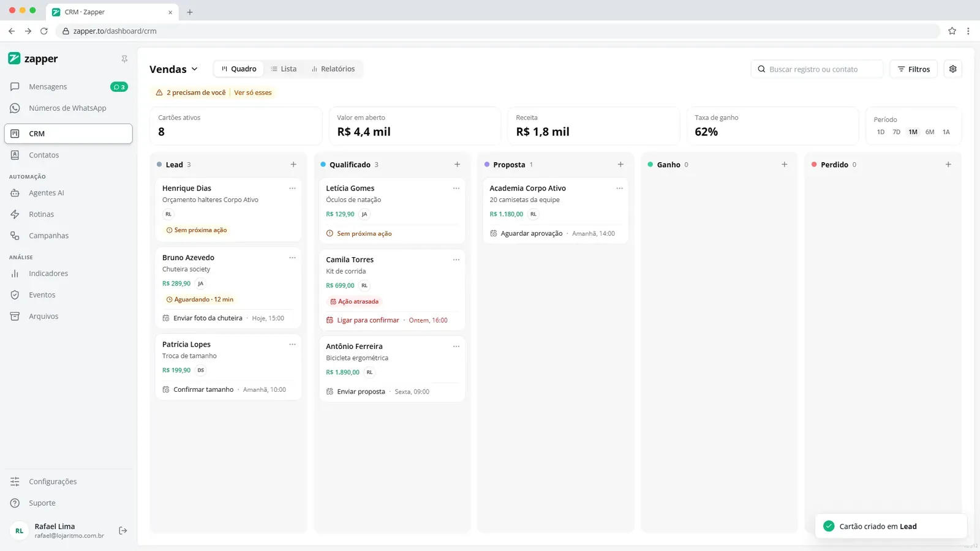Open Números de WhatsApp in sidebar
Viewport: 980px width, 551px height.
click(x=68, y=108)
